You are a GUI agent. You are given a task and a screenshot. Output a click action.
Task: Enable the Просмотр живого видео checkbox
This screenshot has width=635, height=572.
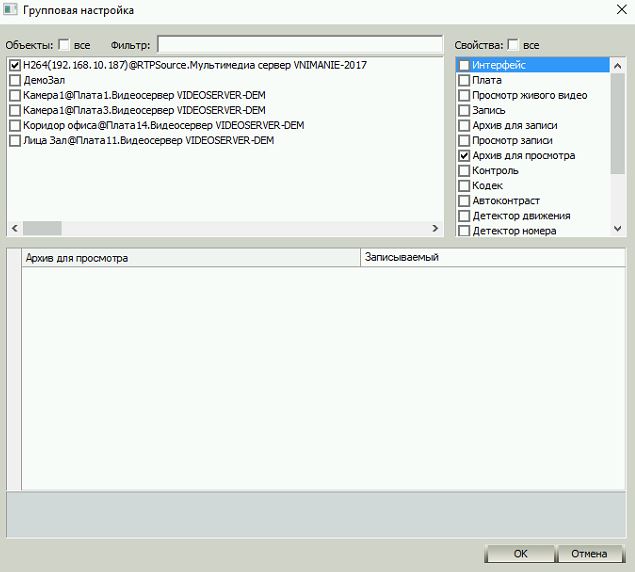coord(464,95)
